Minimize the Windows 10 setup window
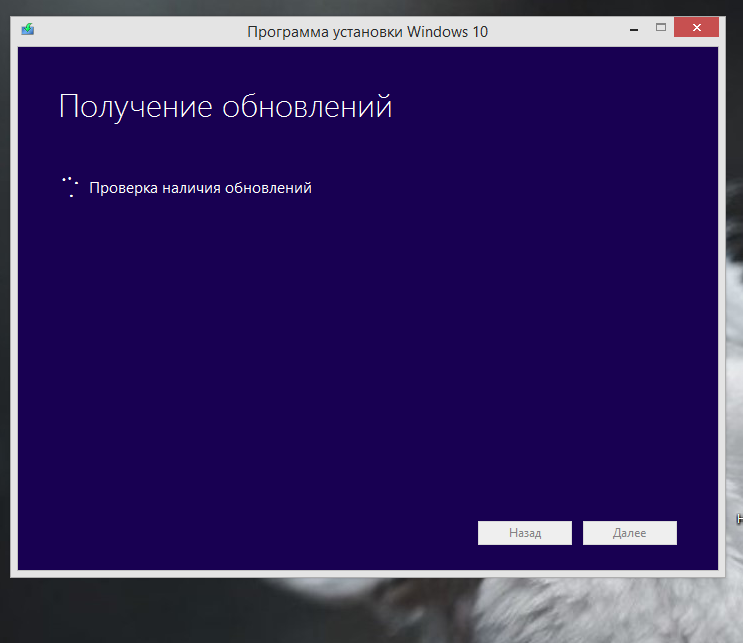743x643 pixels. click(x=634, y=28)
